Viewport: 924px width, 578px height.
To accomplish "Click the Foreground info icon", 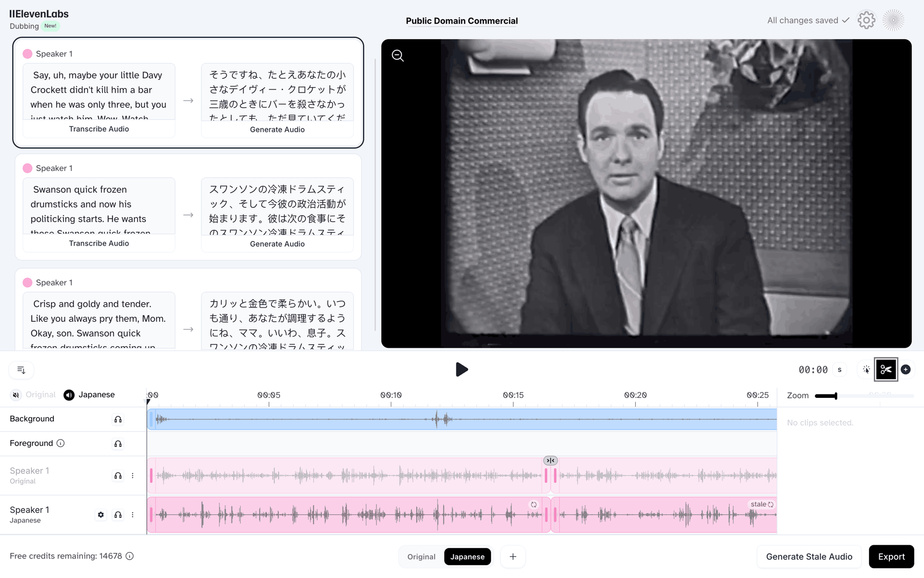I will coord(61,443).
